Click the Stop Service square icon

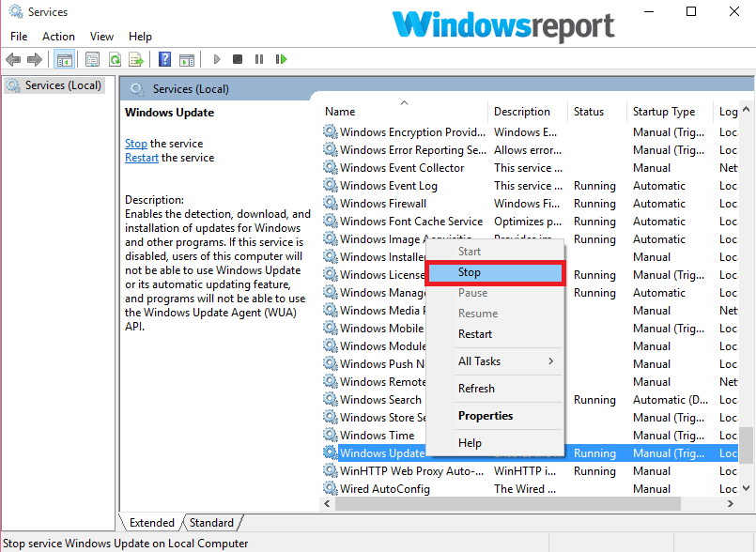click(238, 59)
